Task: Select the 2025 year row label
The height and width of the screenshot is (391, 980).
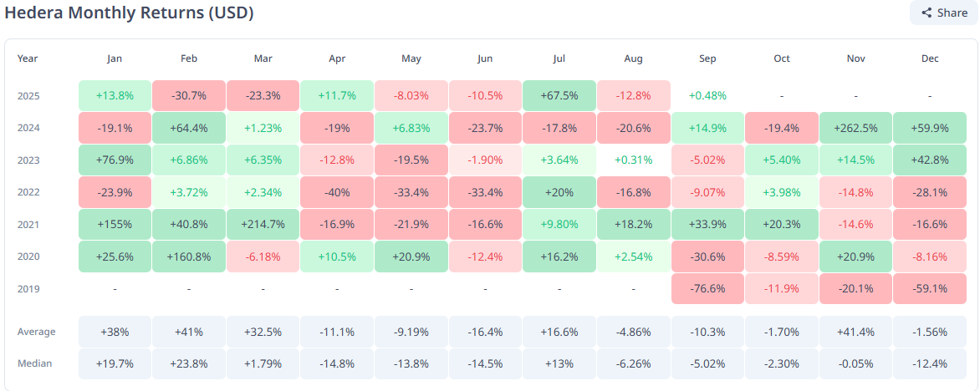Action: pyautogui.click(x=28, y=96)
